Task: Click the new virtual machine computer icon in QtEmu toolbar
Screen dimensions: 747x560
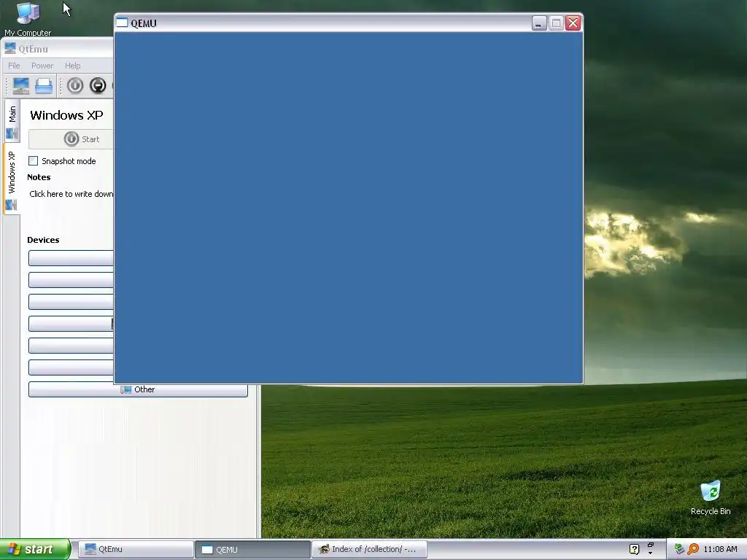Action: [21, 86]
